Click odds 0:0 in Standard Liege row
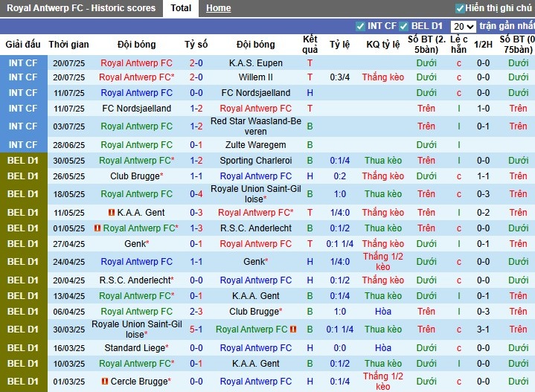The height and width of the screenshot is (392, 535). 340,348
